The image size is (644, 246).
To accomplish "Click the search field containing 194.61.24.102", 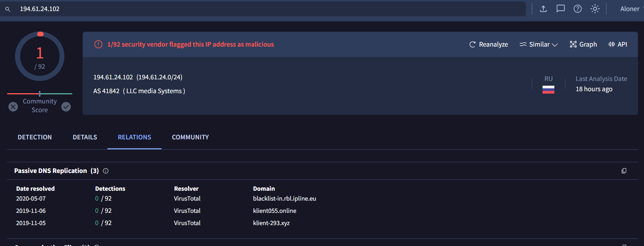I will click(x=268, y=9).
